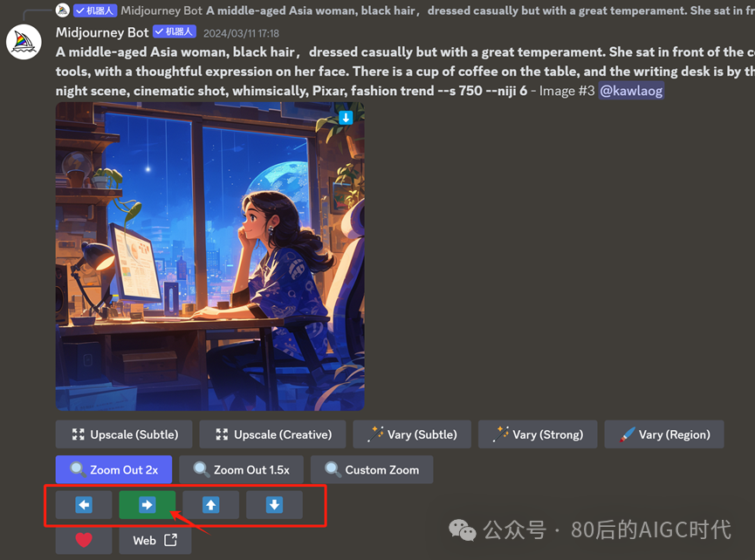Viewport: 755px width, 560px height.
Task: Open image on Web
Action: (x=155, y=540)
